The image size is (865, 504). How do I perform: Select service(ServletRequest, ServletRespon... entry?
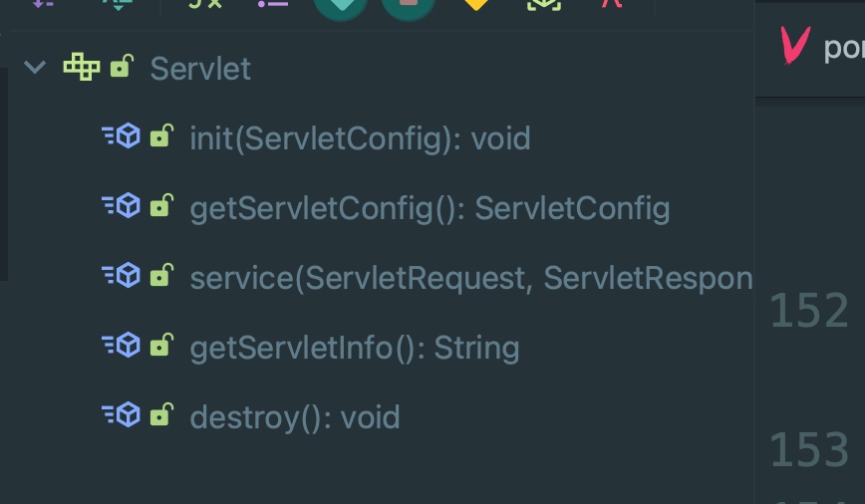tap(470, 278)
